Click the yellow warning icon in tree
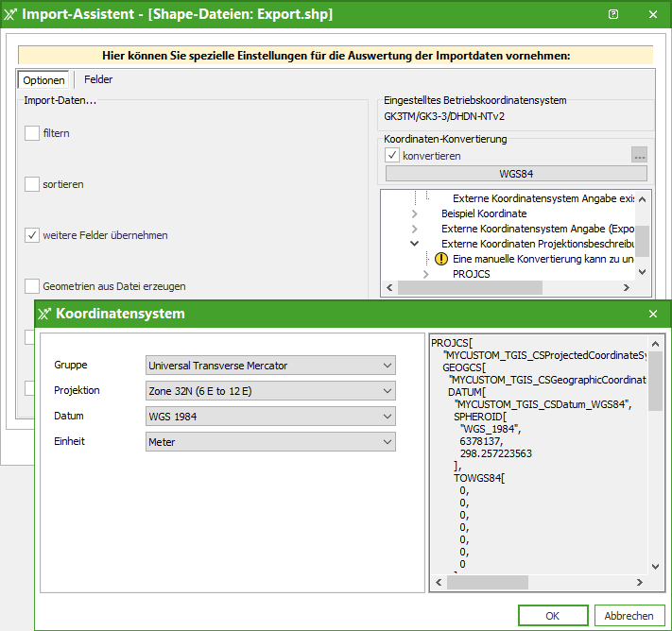 click(439, 259)
